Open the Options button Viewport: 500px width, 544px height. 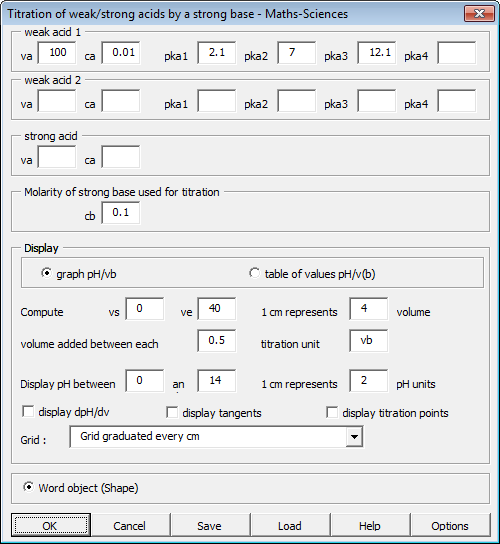pos(450,525)
